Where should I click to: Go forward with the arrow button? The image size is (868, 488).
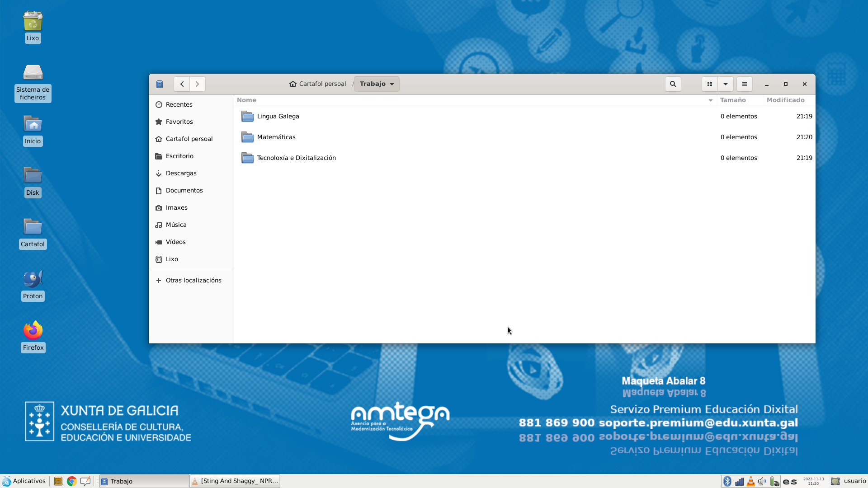197,84
